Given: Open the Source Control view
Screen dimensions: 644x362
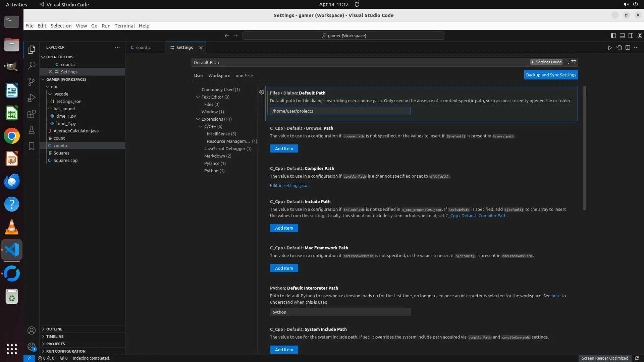Looking at the screenshot, I should [x=31, y=81].
